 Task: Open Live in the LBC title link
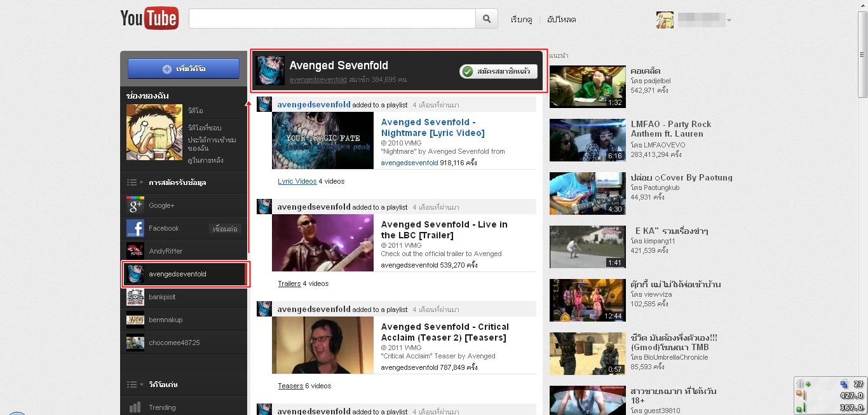click(444, 229)
